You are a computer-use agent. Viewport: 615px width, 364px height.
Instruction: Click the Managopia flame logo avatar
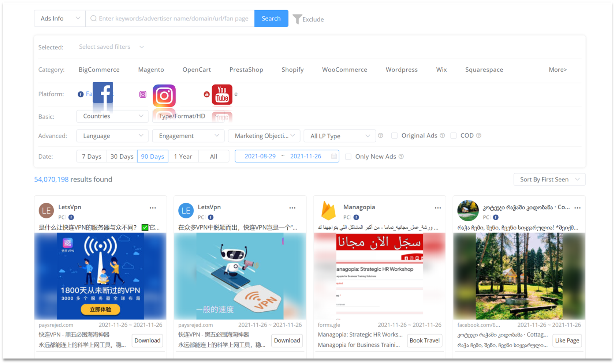coord(328,210)
